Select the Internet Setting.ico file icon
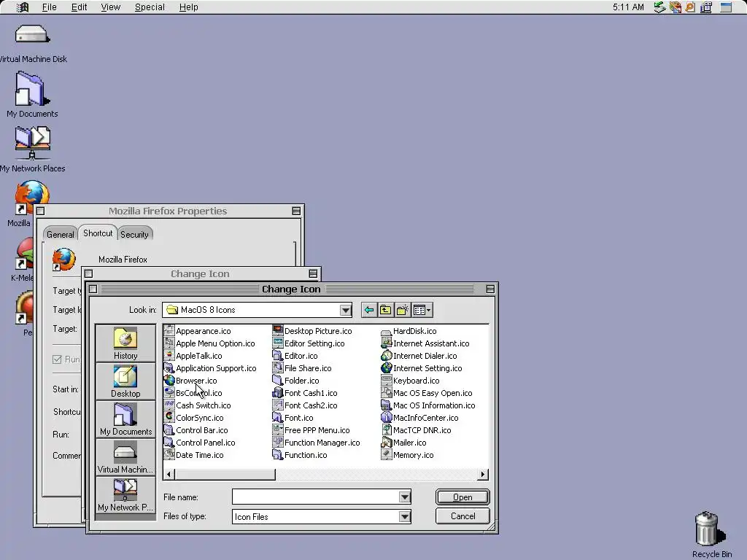Image resolution: width=747 pixels, height=560 pixels. pyautogui.click(x=387, y=368)
